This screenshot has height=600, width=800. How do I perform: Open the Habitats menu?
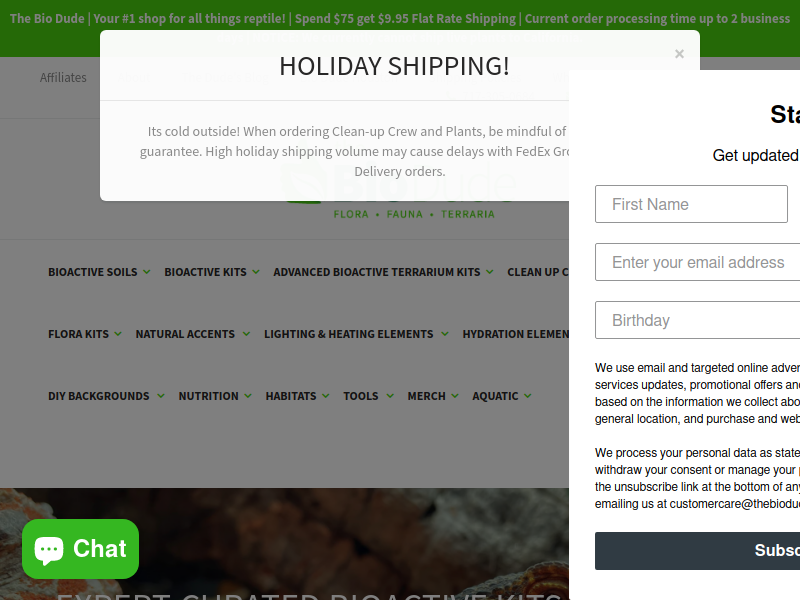(x=291, y=396)
